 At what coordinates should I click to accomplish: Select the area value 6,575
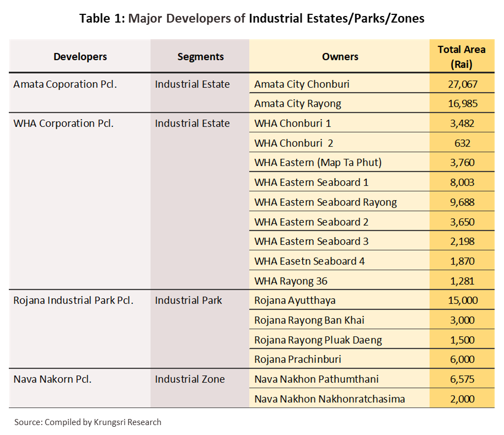[462, 379]
